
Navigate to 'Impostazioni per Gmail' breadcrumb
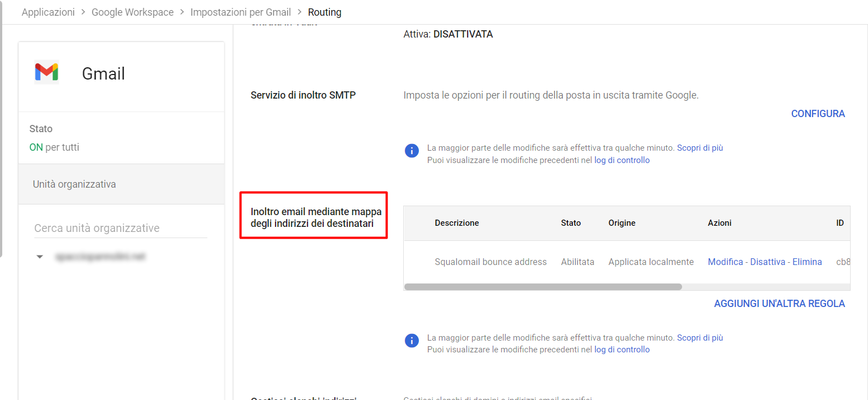[240, 12]
